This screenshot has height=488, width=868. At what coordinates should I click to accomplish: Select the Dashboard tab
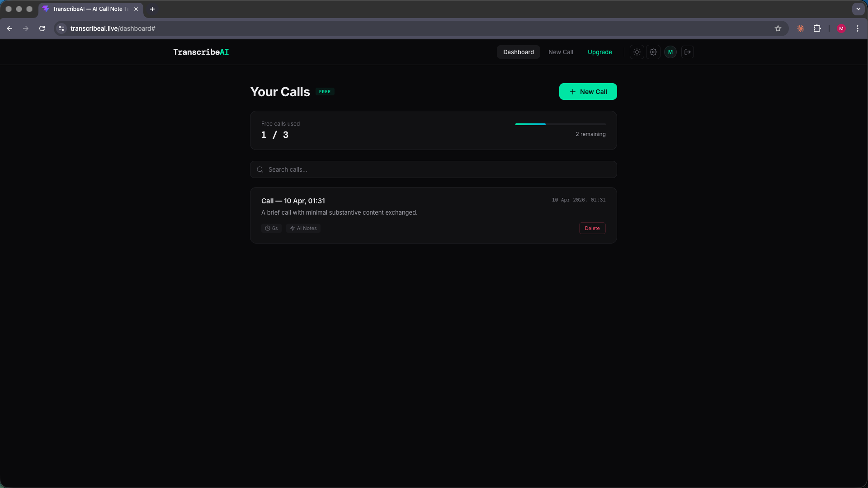point(518,52)
